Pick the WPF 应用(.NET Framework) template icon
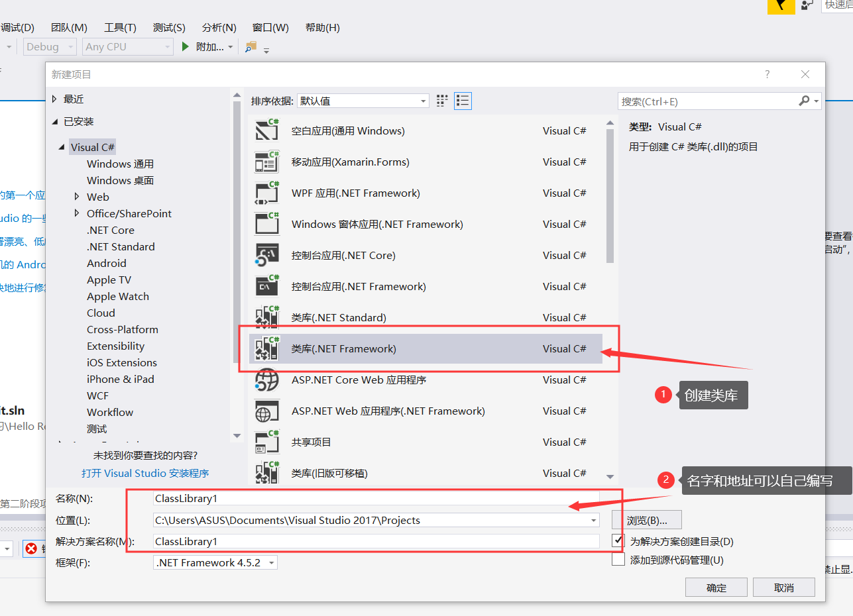 tap(266, 193)
